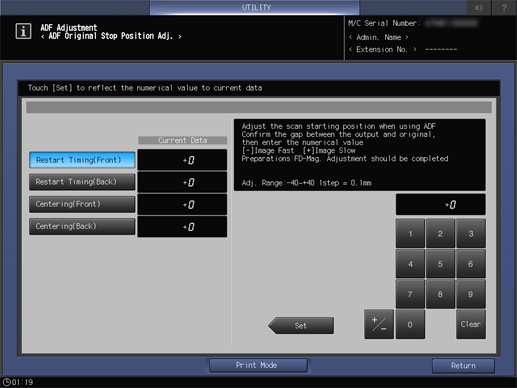Tap keypad digit 1
The width and height of the screenshot is (517, 388).
(410, 234)
